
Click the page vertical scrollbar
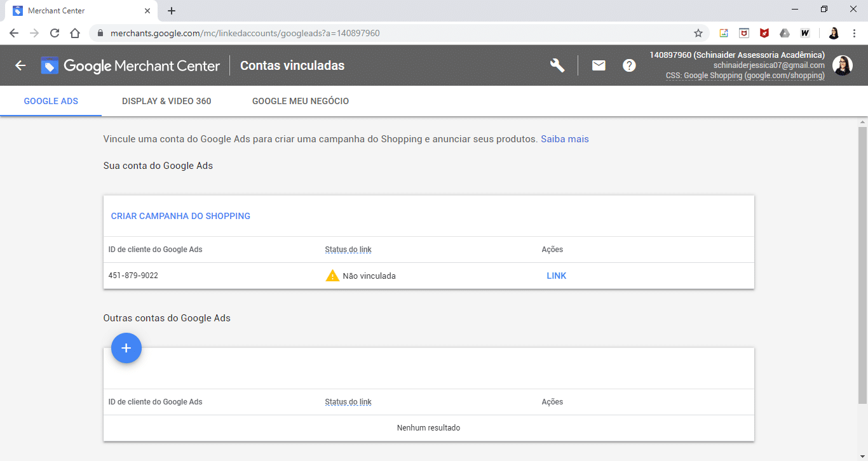[x=862, y=265]
